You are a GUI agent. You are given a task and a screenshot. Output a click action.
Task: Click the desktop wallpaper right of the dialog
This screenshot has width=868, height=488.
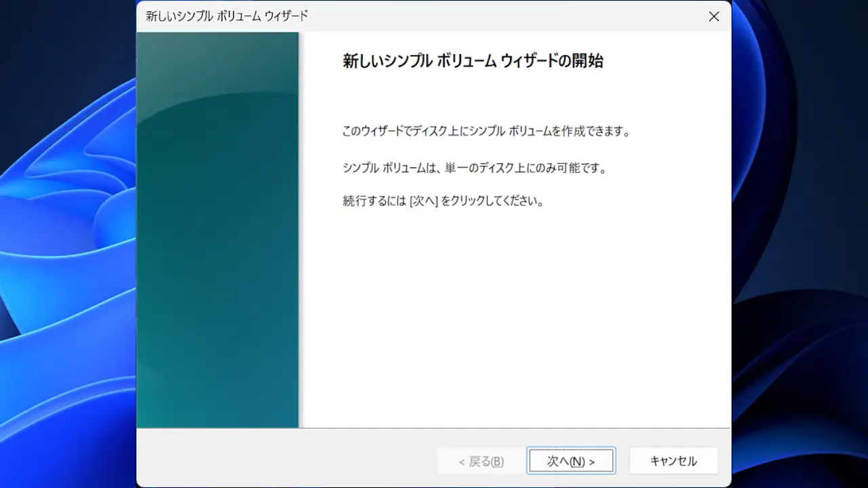pos(800,244)
